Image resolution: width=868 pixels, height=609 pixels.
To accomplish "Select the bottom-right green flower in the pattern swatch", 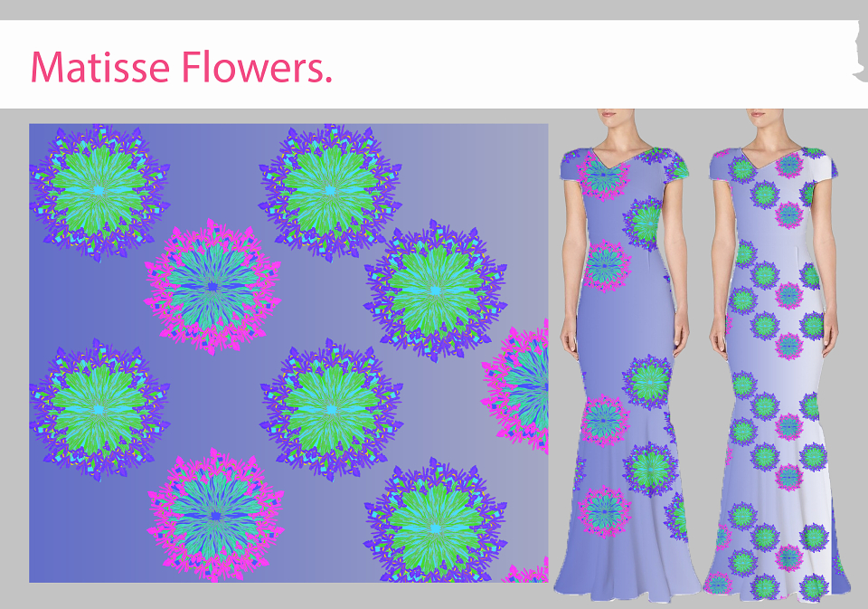I will (435, 522).
